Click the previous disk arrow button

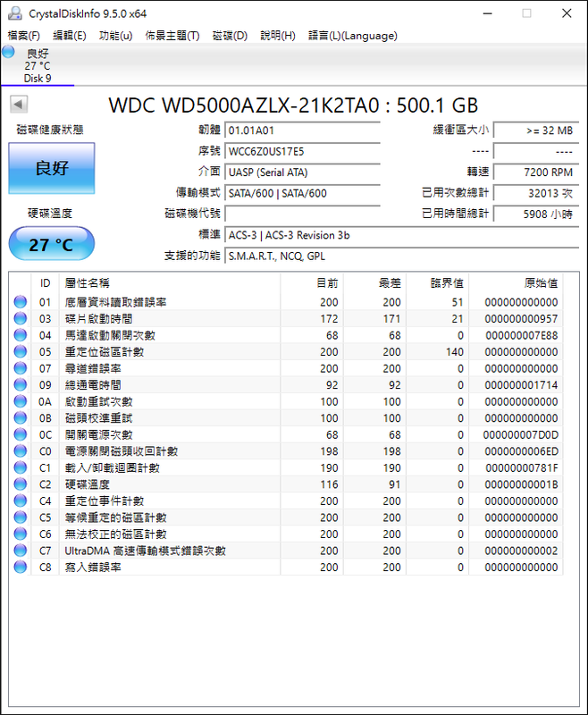(x=19, y=104)
